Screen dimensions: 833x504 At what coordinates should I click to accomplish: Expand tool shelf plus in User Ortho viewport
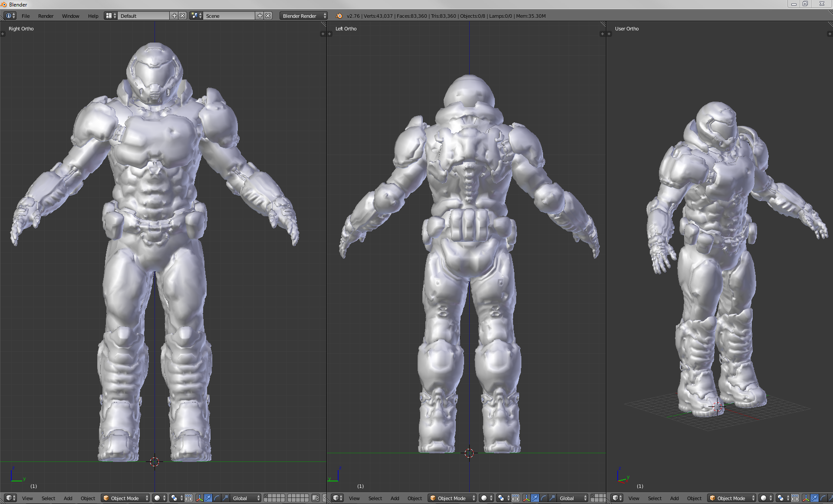pyautogui.click(x=609, y=34)
